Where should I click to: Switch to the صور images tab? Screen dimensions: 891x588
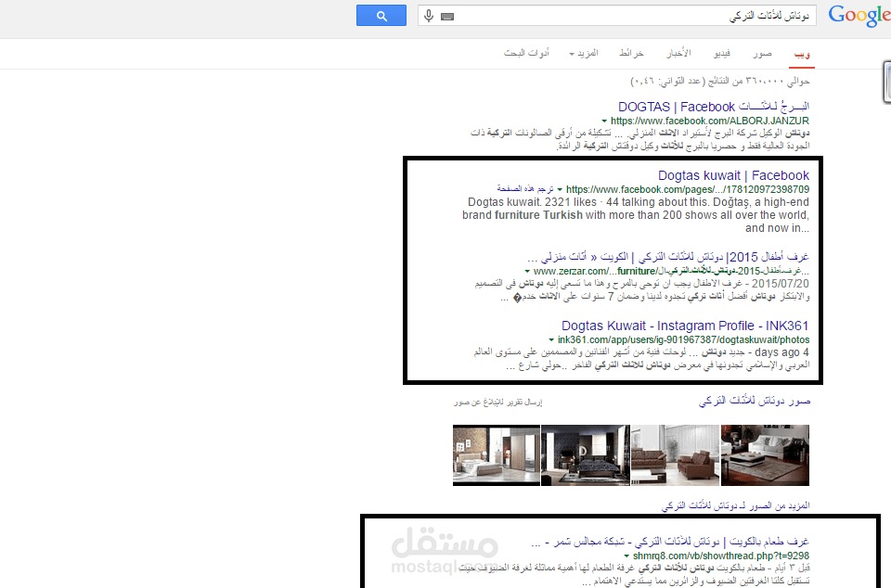(762, 54)
